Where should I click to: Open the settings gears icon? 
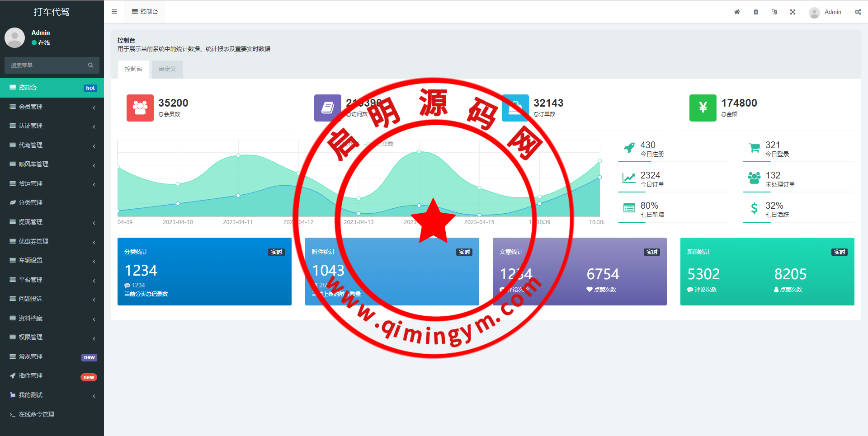(858, 12)
